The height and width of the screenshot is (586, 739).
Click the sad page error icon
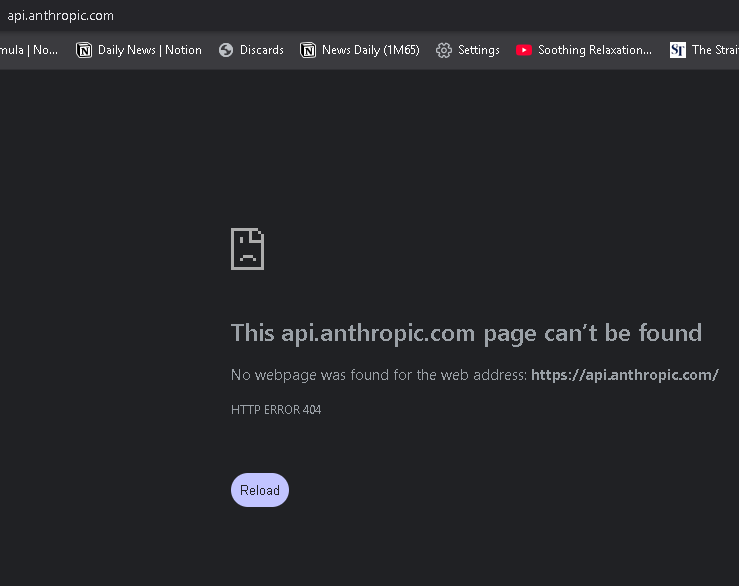click(247, 249)
